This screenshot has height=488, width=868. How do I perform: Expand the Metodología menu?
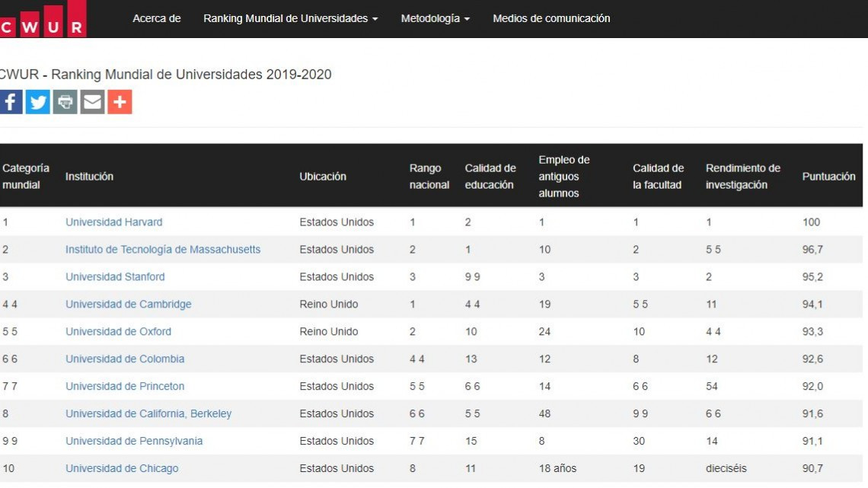click(435, 18)
